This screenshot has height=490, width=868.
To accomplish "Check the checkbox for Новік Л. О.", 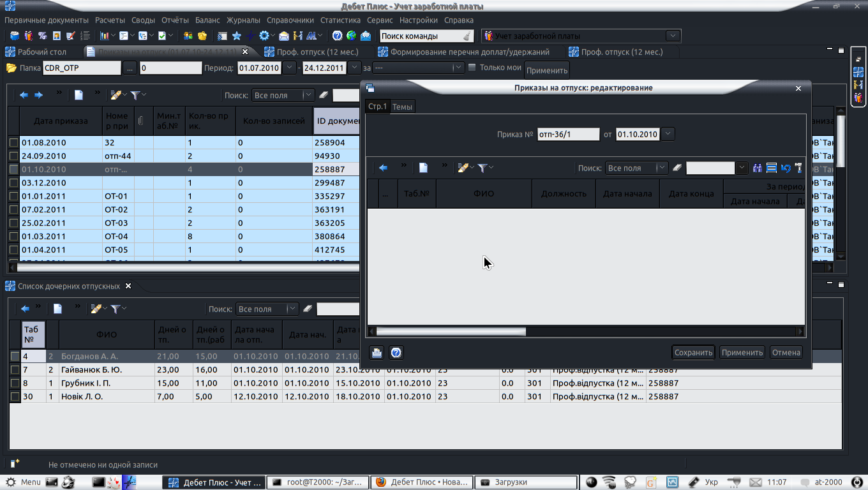I will (x=15, y=397).
